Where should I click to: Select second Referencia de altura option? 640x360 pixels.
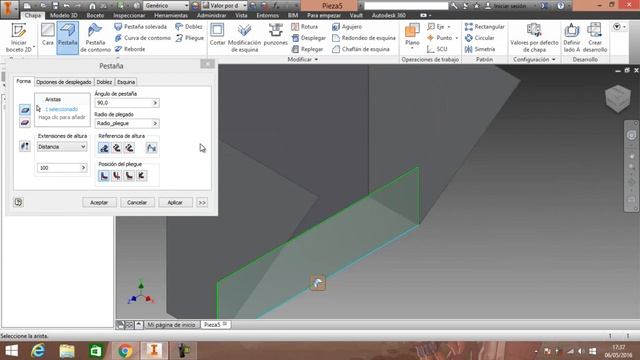pyautogui.click(x=117, y=148)
